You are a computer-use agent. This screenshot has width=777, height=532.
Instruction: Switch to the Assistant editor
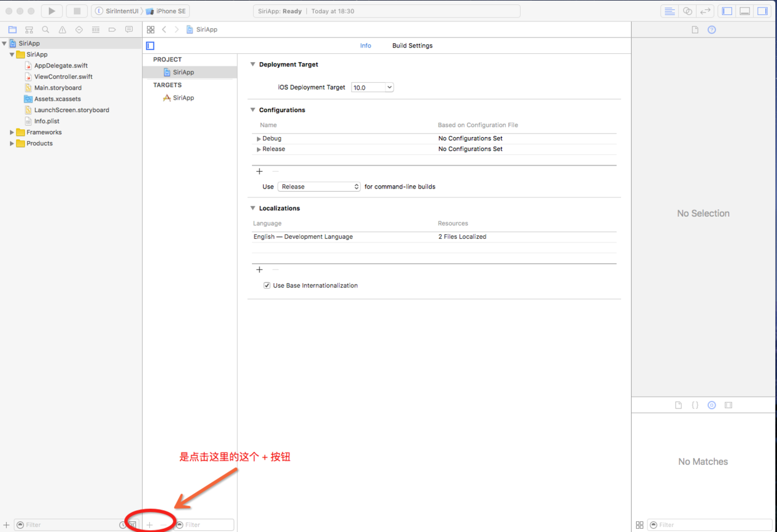coord(687,11)
